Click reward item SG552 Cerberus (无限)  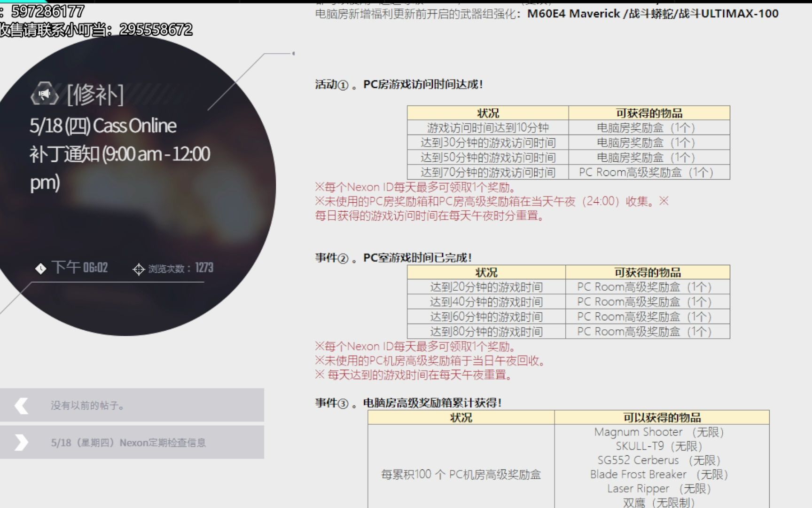(x=659, y=460)
